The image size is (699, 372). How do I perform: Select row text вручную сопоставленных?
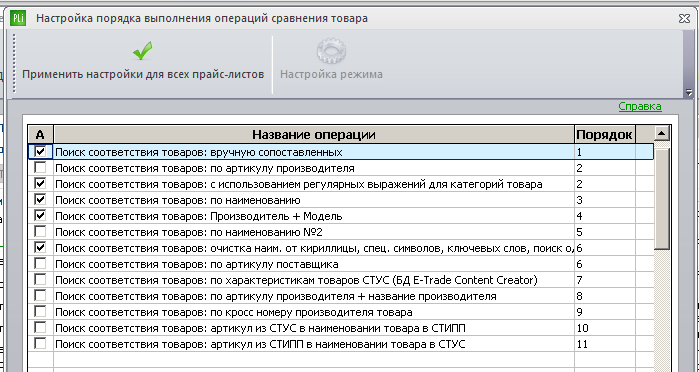point(199,152)
